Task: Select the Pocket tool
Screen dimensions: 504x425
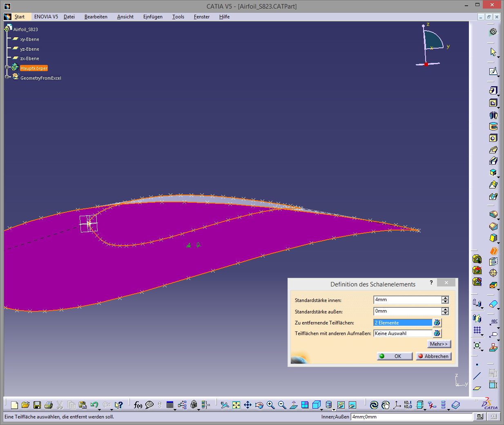Action: 493,103
